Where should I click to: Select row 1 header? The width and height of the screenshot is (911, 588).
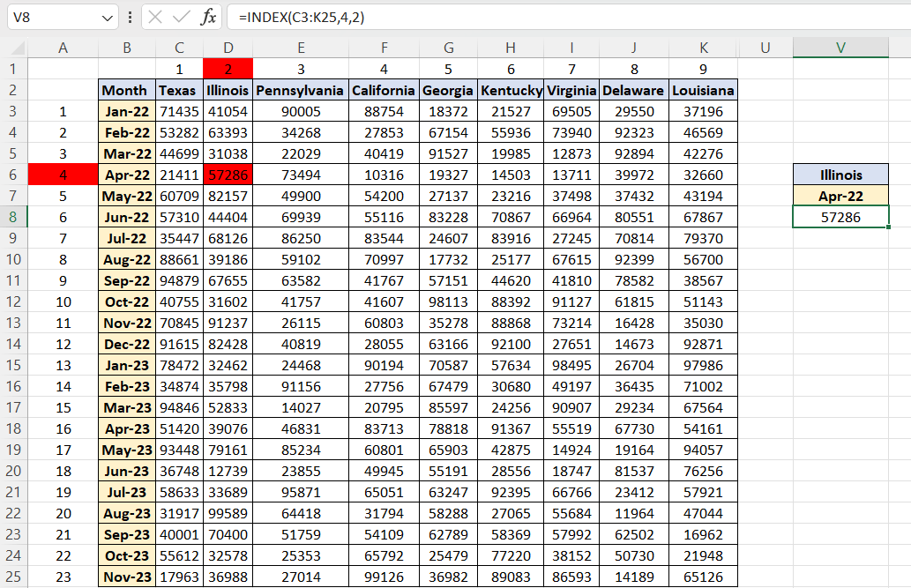pos(13,69)
